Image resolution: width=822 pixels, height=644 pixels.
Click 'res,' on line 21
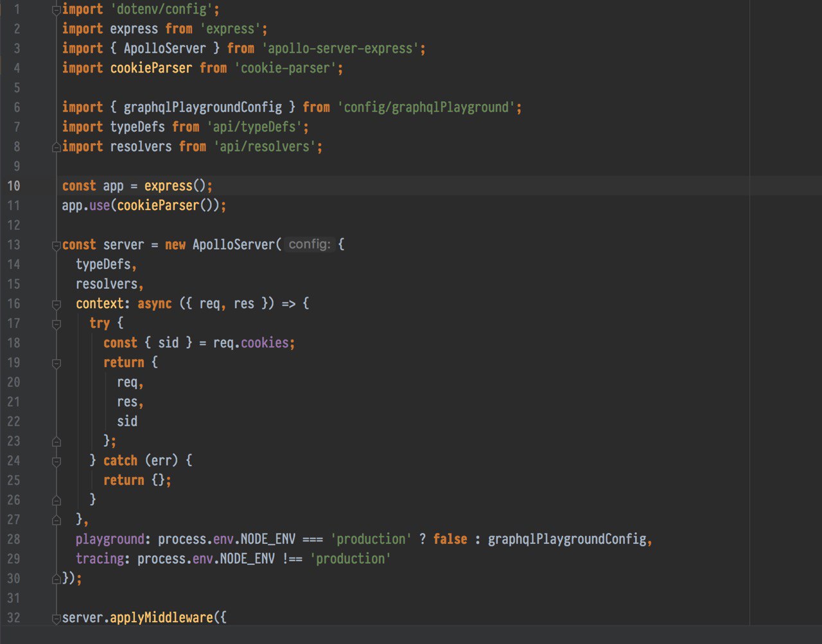[130, 402]
